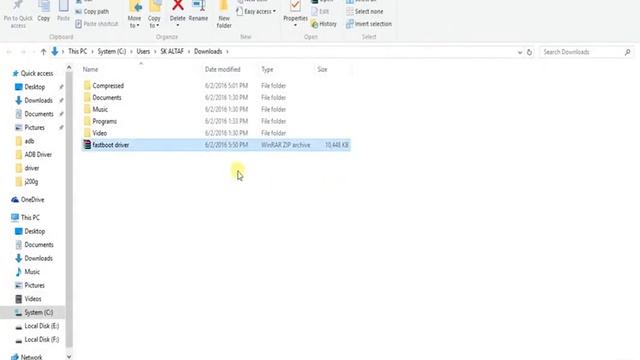Viewport: 640px width, 360px height.
Task: Open the driver folder in navigation pane
Action: [31, 168]
